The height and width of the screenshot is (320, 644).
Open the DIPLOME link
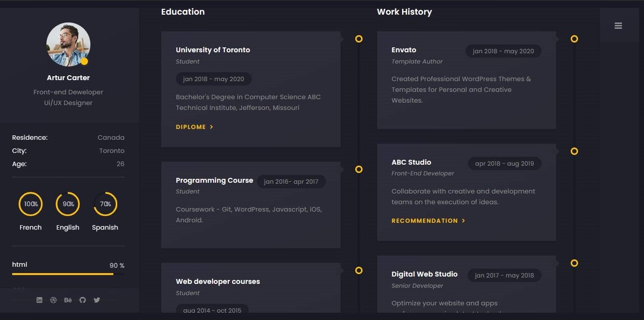(x=191, y=127)
